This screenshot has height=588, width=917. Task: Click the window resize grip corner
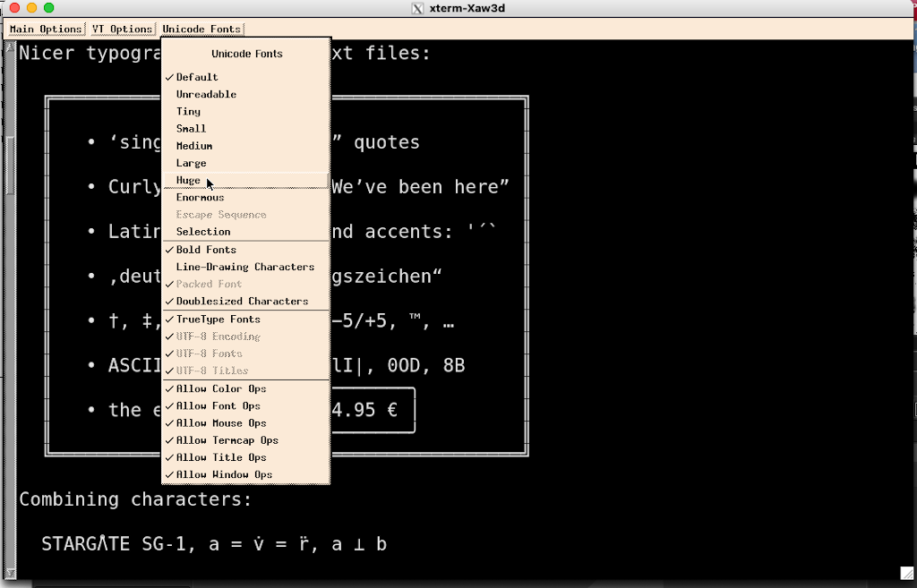point(905,573)
